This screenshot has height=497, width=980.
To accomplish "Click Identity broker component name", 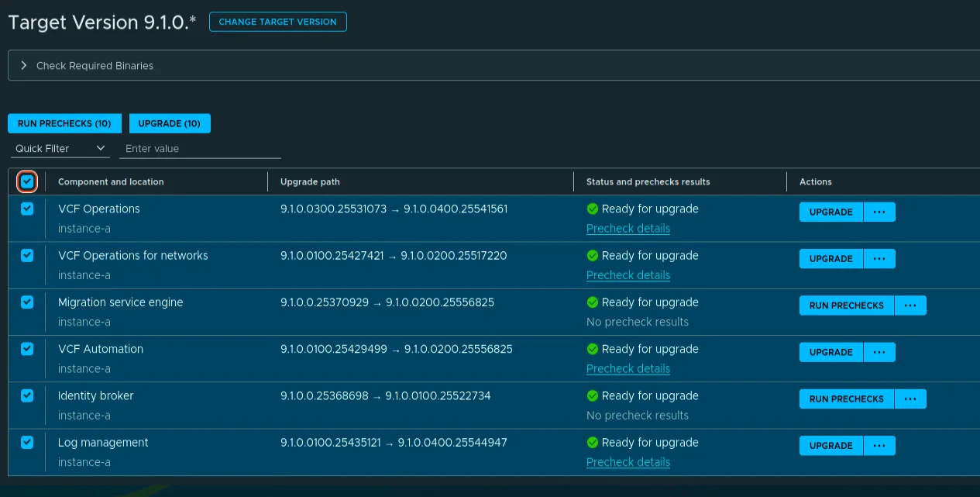I will point(96,395).
